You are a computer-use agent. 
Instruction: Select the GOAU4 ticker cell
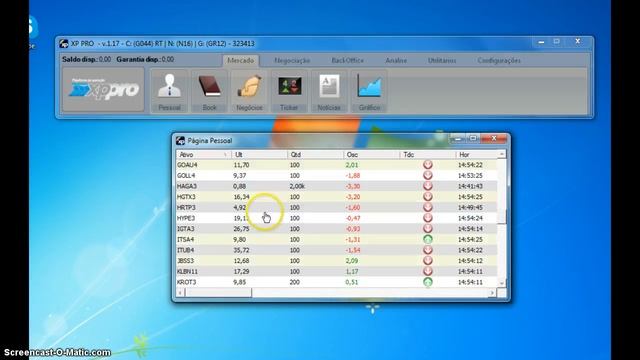click(x=187, y=165)
